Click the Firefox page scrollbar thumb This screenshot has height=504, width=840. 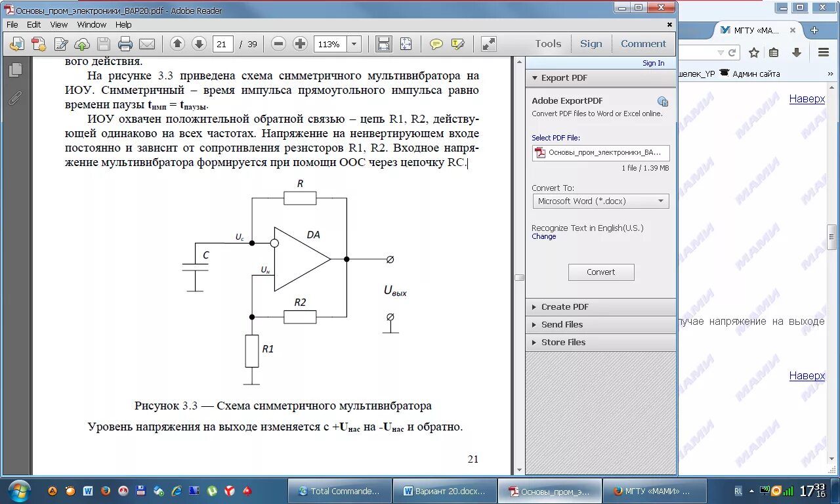click(x=833, y=236)
